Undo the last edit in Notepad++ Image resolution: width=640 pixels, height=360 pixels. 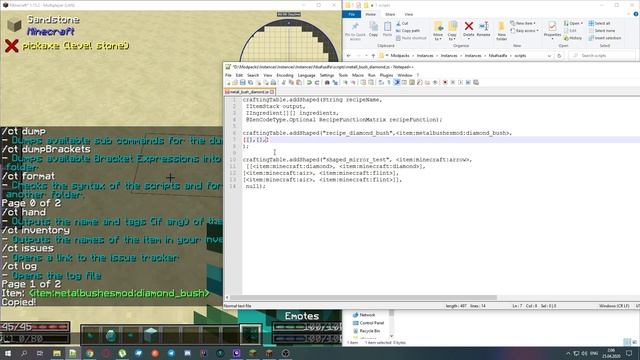point(309,82)
